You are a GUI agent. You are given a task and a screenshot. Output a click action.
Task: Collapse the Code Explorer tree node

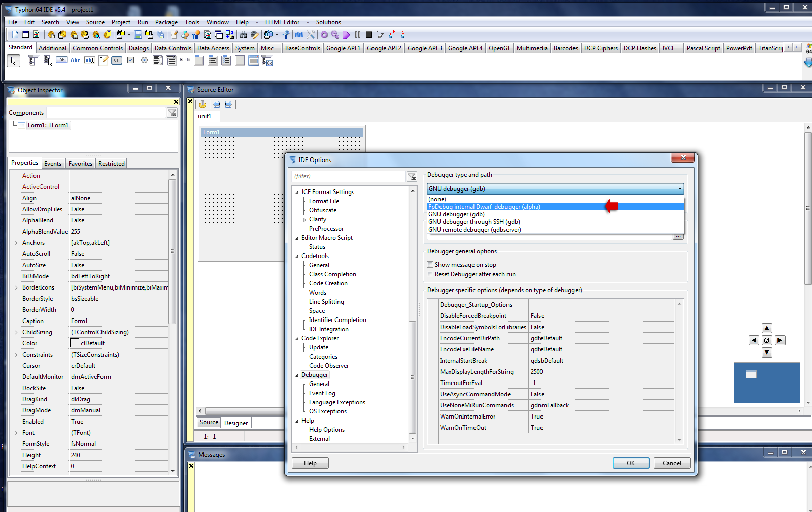point(297,339)
